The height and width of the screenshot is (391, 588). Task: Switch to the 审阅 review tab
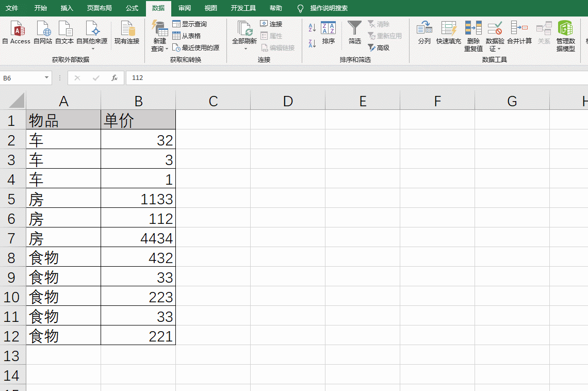coord(185,8)
